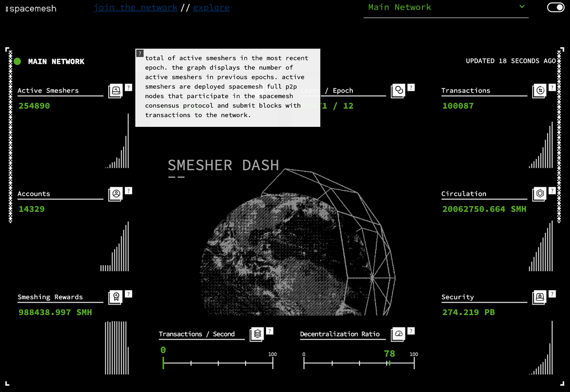Open the join the network link

click(x=135, y=8)
